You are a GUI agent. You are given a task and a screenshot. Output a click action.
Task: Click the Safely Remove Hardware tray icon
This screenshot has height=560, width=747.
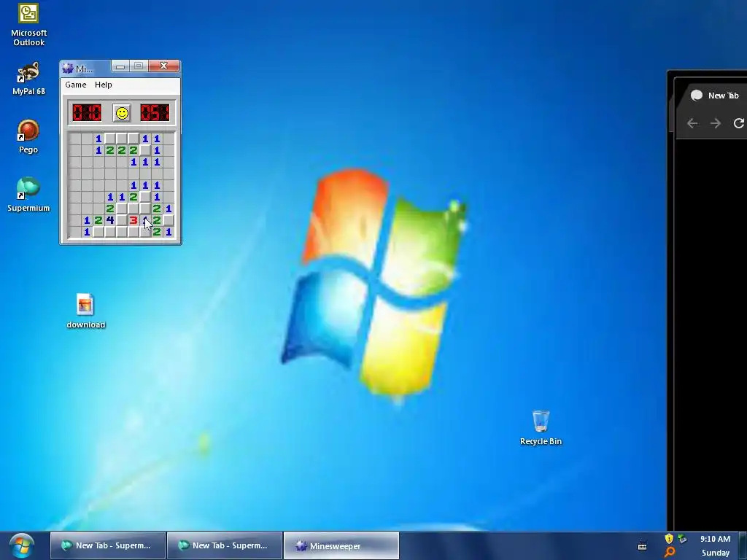(x=682, y=539)
